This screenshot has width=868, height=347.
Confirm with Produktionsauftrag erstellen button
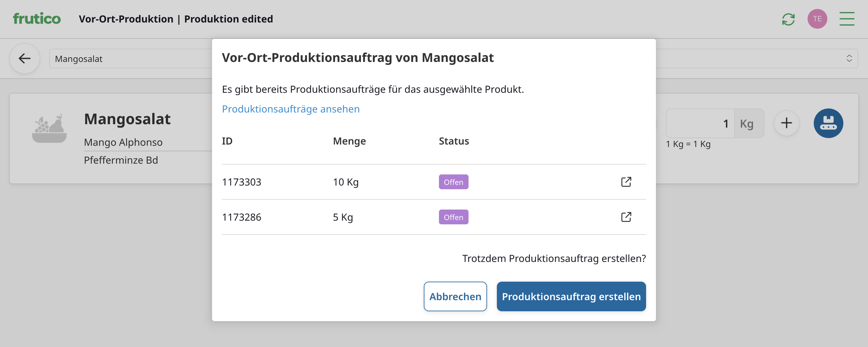pyautogui.click(x=571, y=296)
